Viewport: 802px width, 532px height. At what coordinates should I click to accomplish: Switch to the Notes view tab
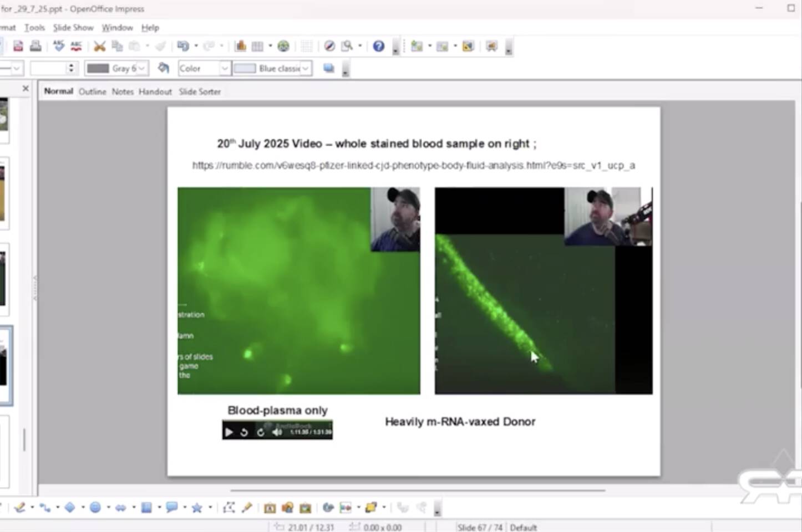(123, 91)
